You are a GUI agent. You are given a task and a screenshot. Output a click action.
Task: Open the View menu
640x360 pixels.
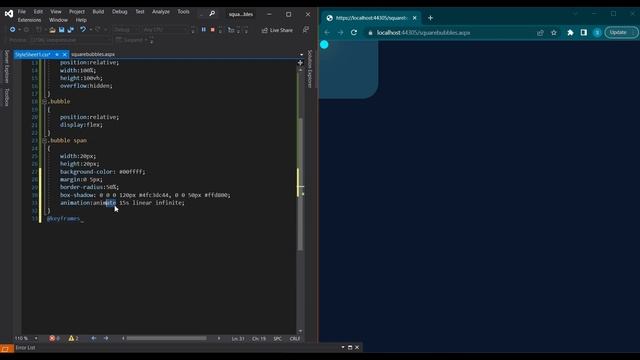[x=56, y=12]
